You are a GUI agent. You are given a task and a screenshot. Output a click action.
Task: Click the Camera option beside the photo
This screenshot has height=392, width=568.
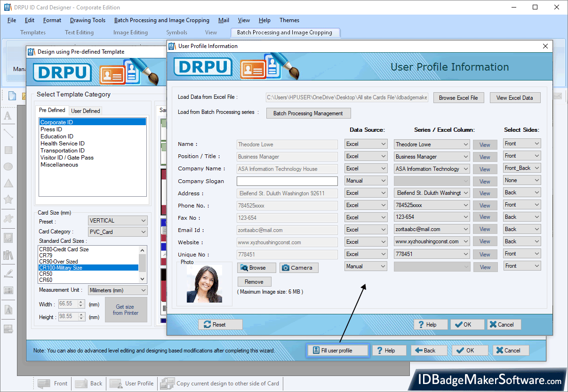[x=298, y=267]
